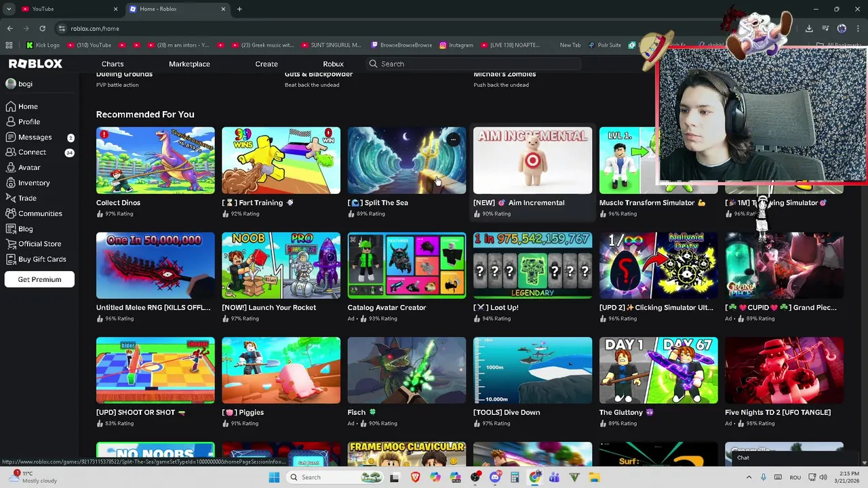This screenshot has width=868, height=488.
Task: Open the bookmarks bar apps grid icon
Action: click(9, 45)
